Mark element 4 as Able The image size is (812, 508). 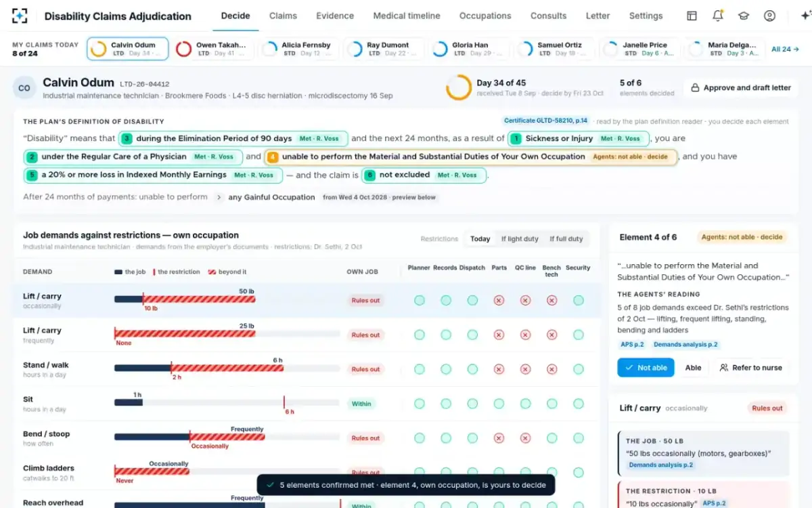(693, 368)
